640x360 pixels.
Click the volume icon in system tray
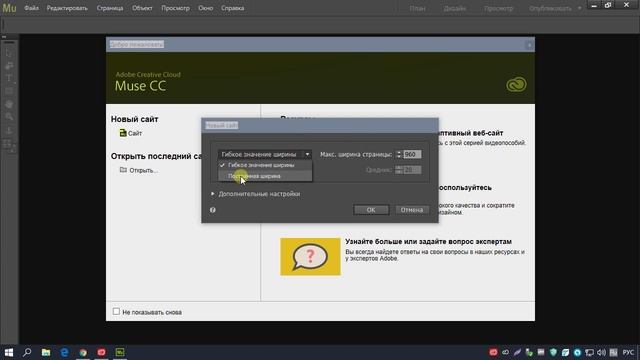pyautogui.click(x=601, y=352)
